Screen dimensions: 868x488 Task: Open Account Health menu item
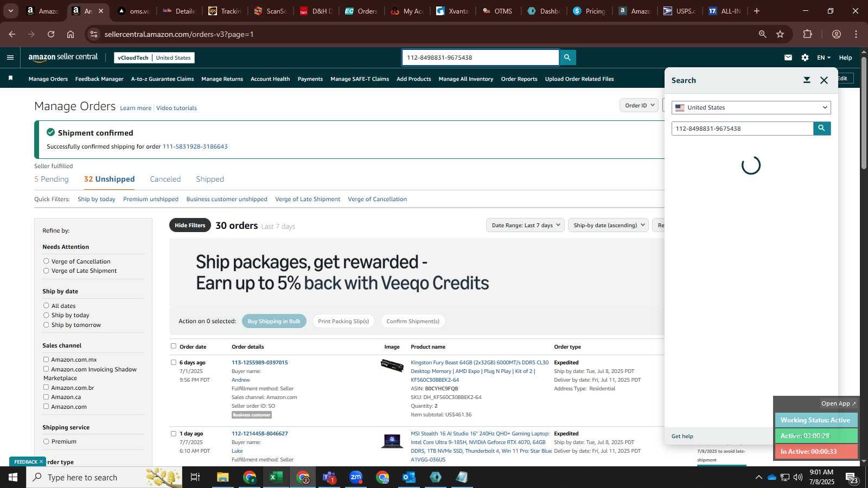[270, 79]
